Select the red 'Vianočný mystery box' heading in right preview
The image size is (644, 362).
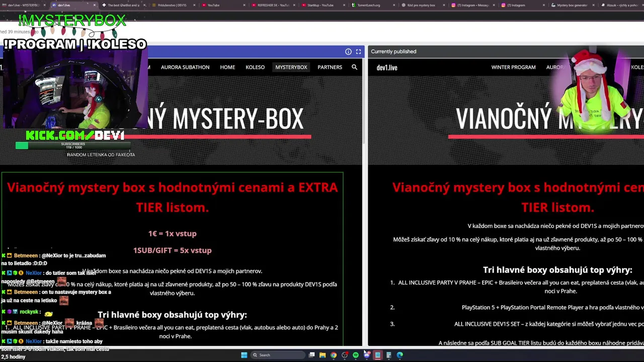(x=518, y=197)
